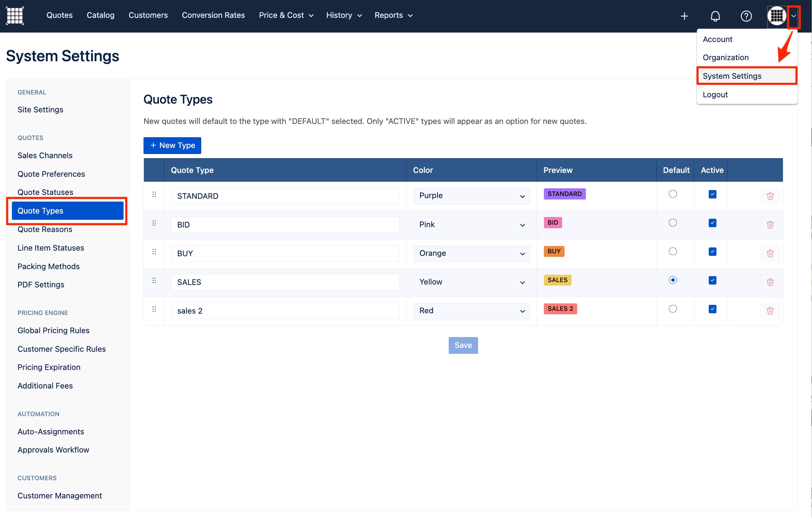Click the plus create icon in the top bar
This screenshot has height=518, width=812.
tap(684, 16)
